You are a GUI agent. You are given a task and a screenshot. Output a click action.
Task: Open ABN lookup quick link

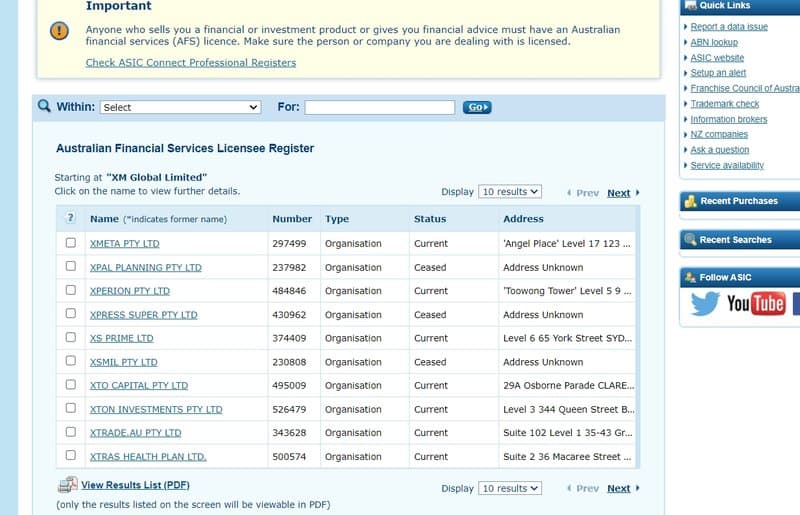point(714,42)
